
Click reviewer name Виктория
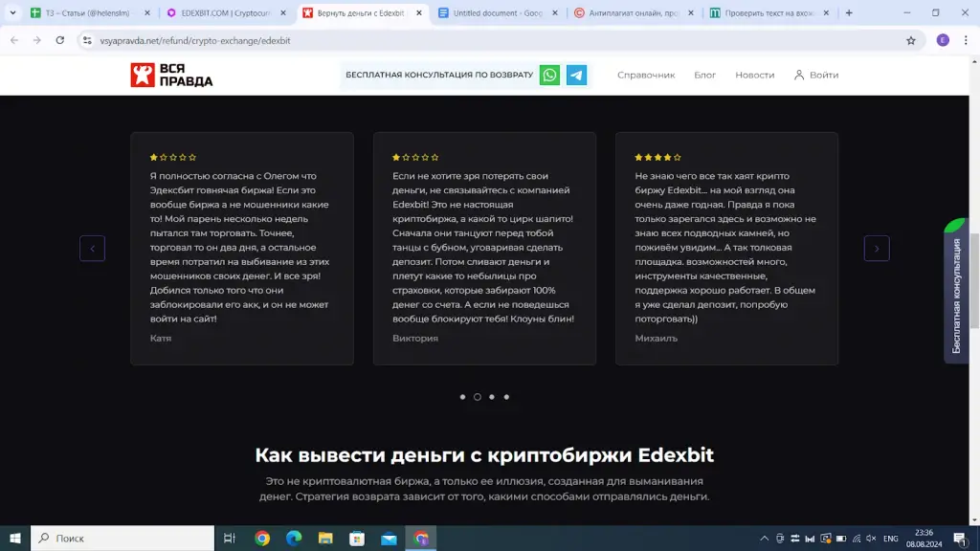415,338
